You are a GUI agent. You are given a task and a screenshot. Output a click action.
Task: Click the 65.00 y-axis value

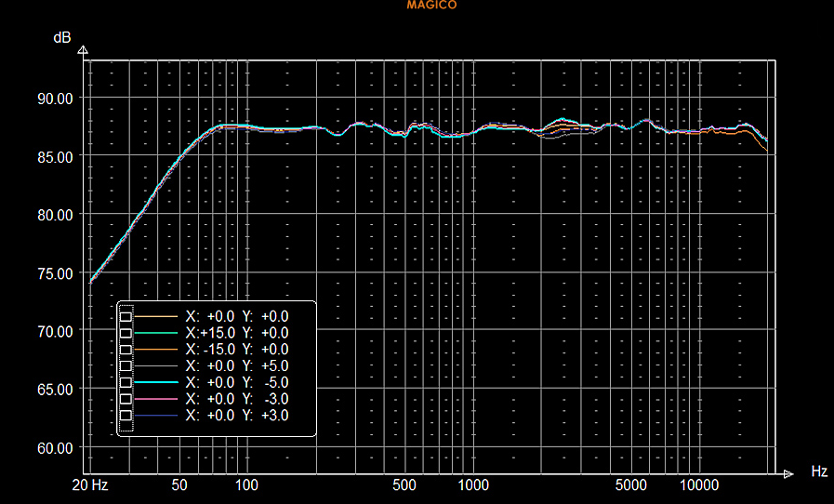point(55,390)
